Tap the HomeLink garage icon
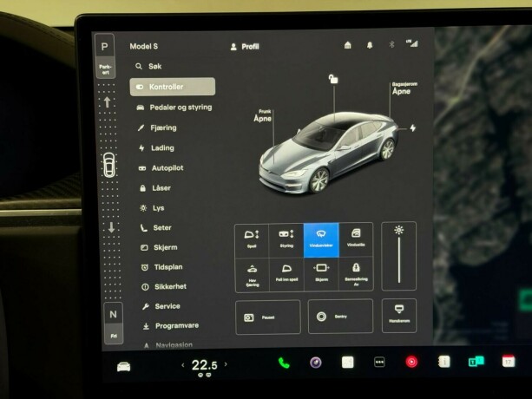 [348, 45]
